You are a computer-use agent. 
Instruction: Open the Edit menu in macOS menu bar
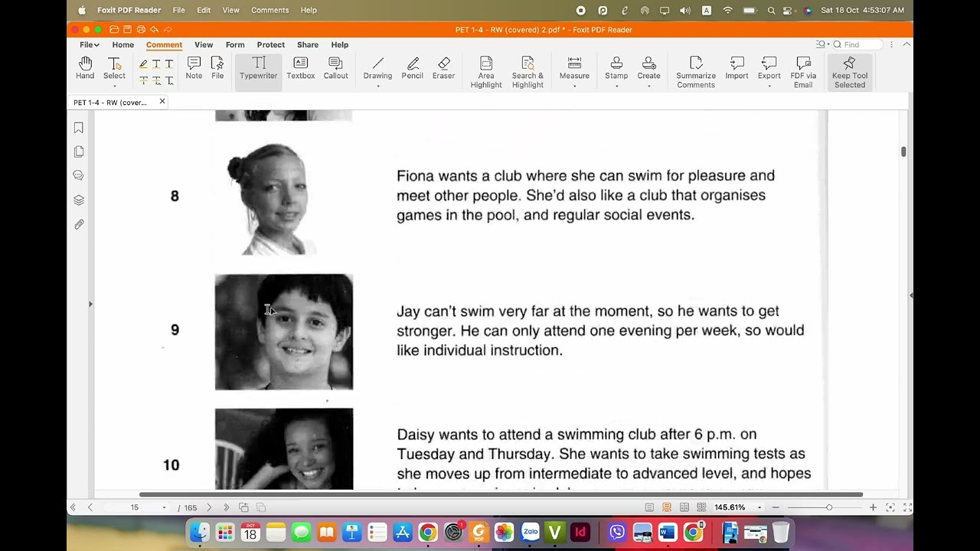[204, 10]
